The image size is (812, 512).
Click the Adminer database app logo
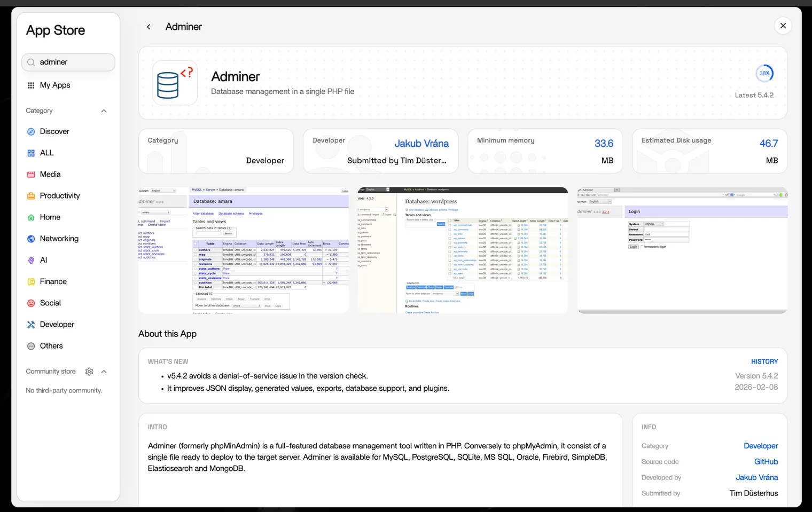175,83
